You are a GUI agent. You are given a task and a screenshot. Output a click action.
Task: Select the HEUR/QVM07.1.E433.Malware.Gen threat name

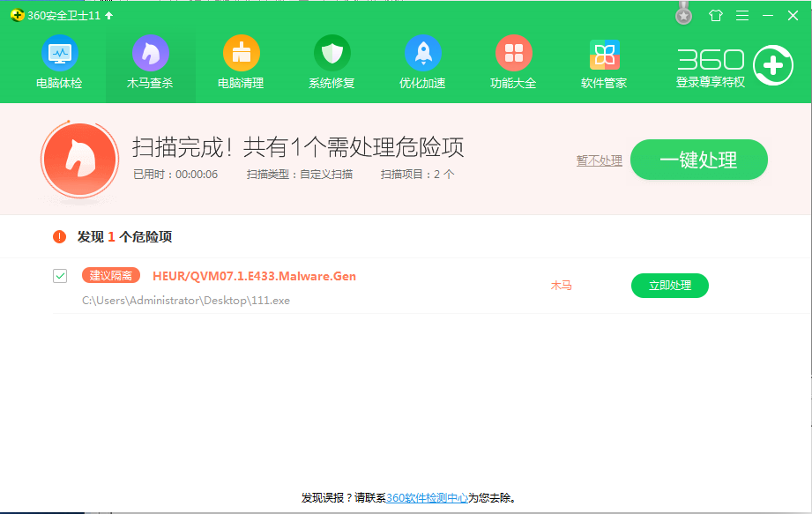(254, 276)
